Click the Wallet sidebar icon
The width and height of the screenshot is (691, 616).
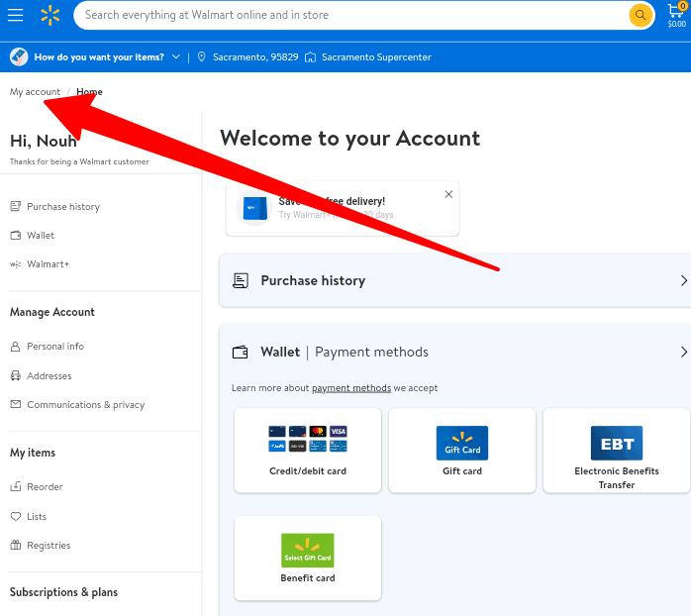point(16,236)
